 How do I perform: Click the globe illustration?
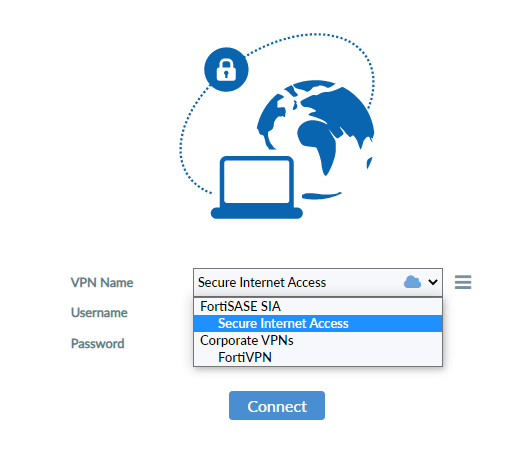[315, 139]
